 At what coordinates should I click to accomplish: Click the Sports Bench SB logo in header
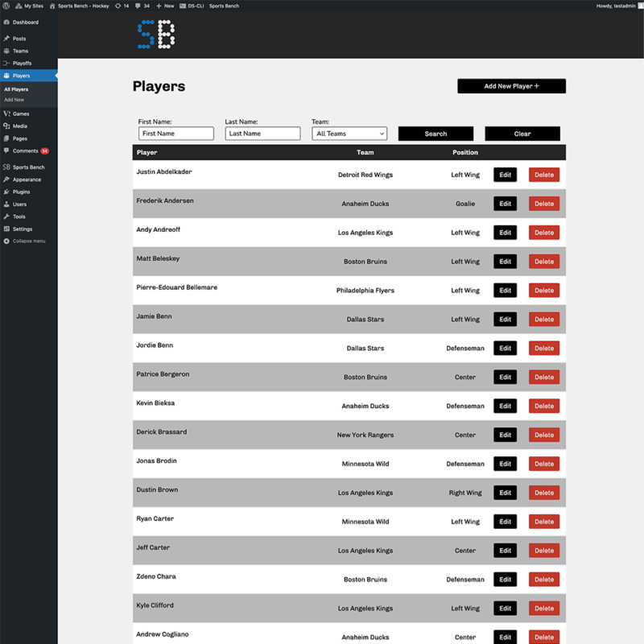click(156, 34)
